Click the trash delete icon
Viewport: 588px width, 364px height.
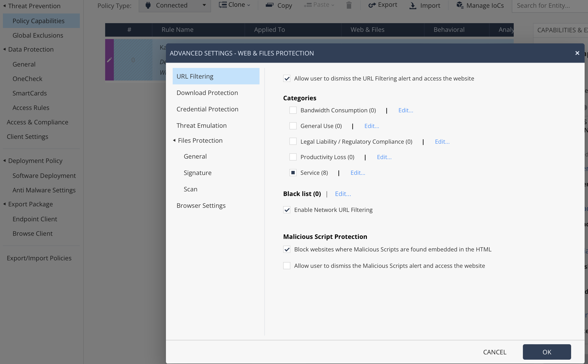349,5
